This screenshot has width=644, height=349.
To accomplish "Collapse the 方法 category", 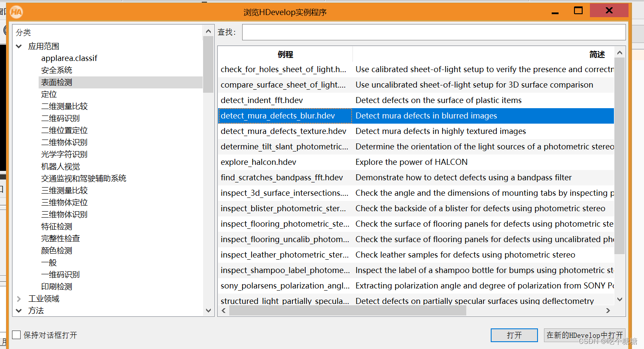I will tap(19, 311).
